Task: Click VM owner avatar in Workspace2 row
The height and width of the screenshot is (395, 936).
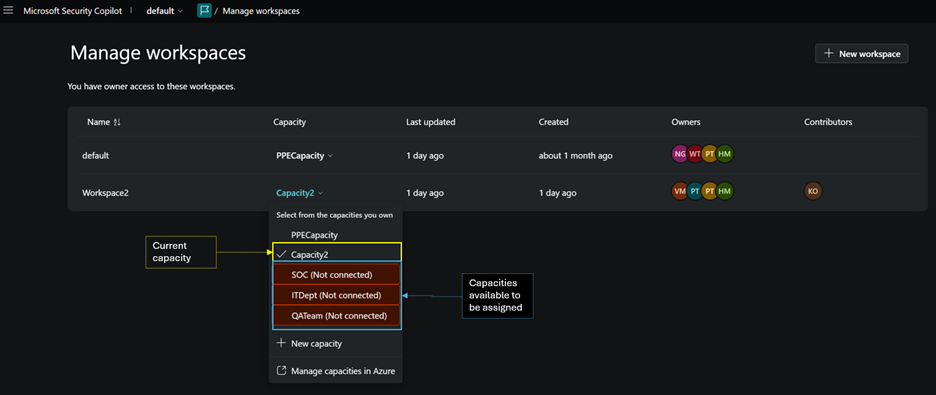Action: [x=680, y=192]
